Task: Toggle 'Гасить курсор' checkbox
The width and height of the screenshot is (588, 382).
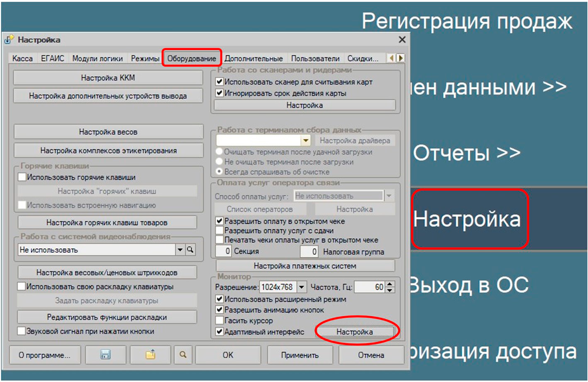Action: (x=219, y=321)
